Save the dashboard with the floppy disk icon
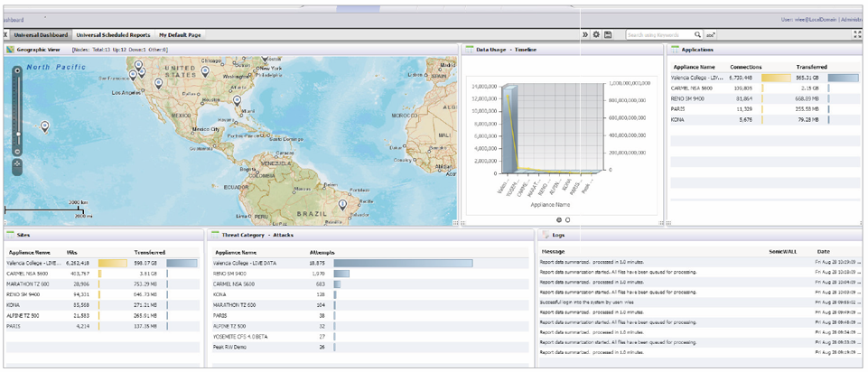This screenshot has width=868, height=372. pyautogui.click(x=608, y=35)
